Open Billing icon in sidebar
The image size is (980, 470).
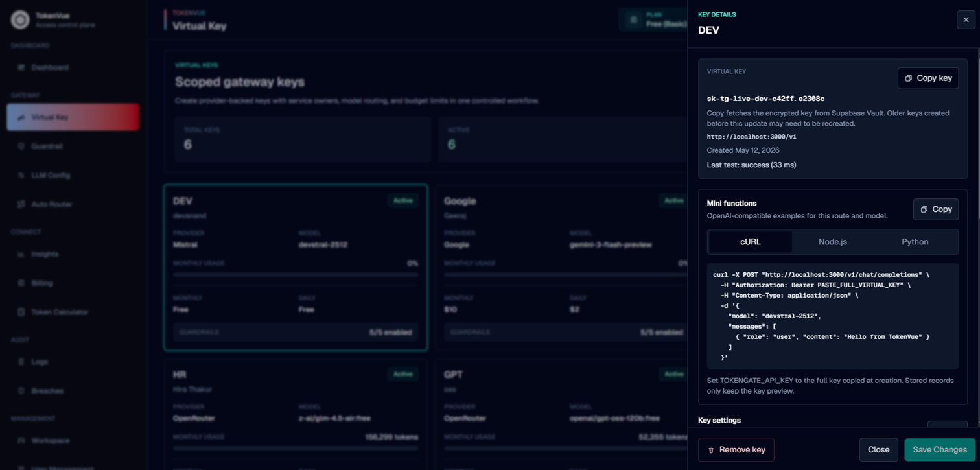tap(21, 283)
